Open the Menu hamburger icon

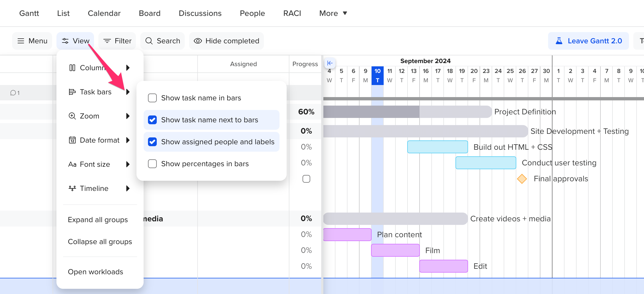click(21, 41)
